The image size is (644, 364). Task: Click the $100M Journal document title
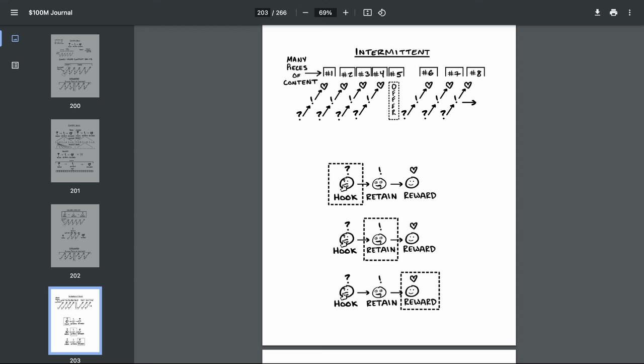50,13
